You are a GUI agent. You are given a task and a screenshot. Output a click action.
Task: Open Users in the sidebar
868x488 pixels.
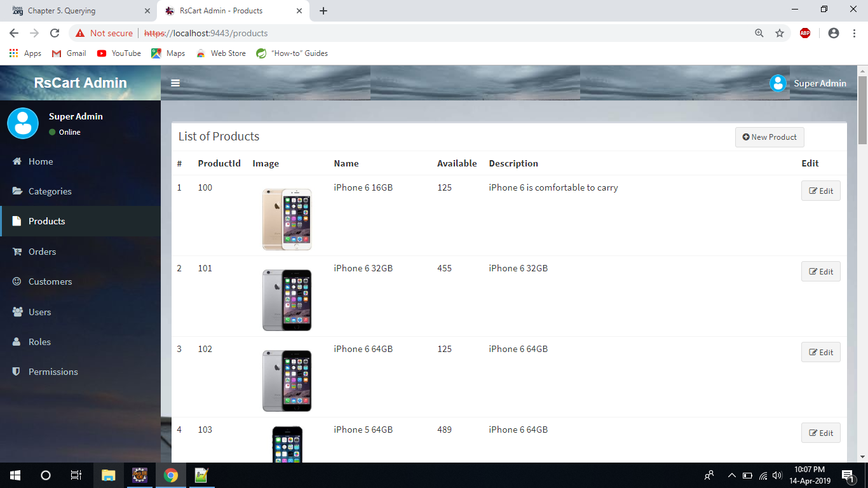click(80, 312)
